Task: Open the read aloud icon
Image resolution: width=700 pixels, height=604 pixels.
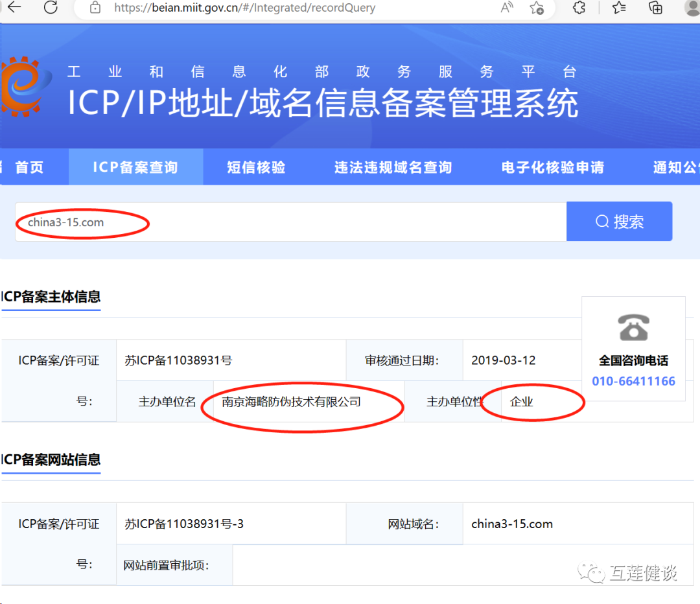Action: [507, 7]
